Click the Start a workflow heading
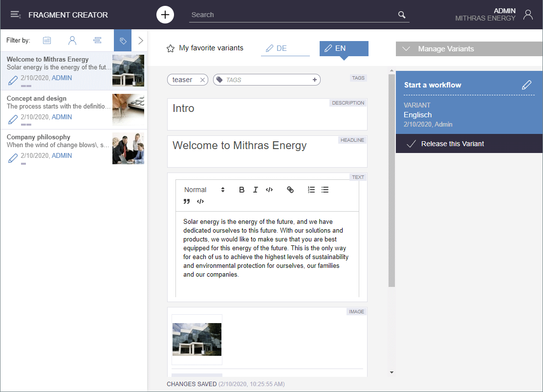Viewport: 543px width, 392px height. point(433,85)
